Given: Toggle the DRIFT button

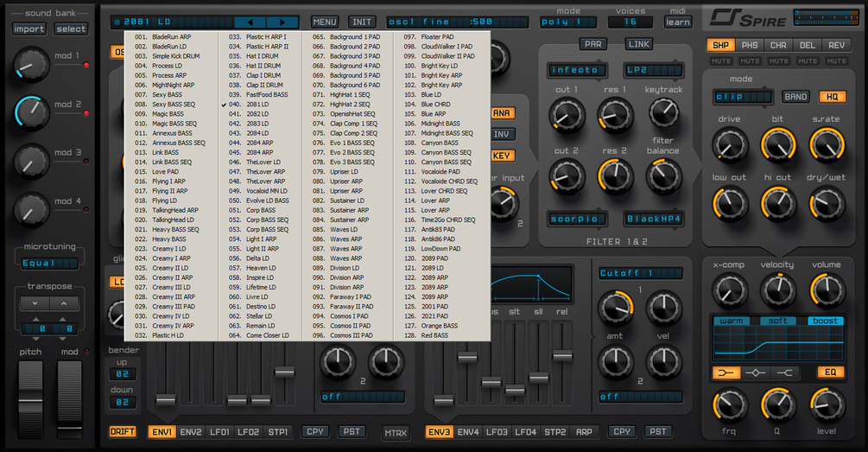Looking at the screenshot, I should [x=123, y=431].
